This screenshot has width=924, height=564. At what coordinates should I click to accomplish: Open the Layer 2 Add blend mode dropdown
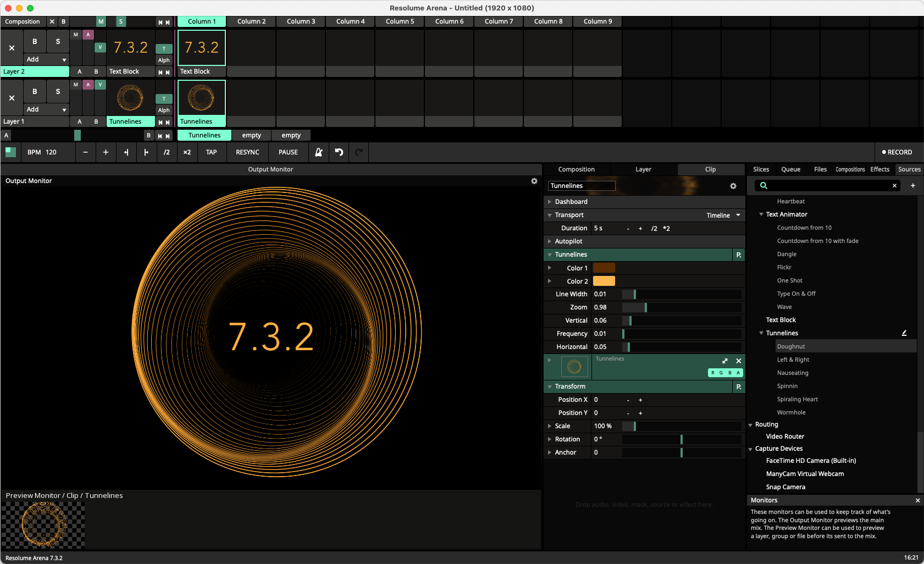(x=46, y=59)
